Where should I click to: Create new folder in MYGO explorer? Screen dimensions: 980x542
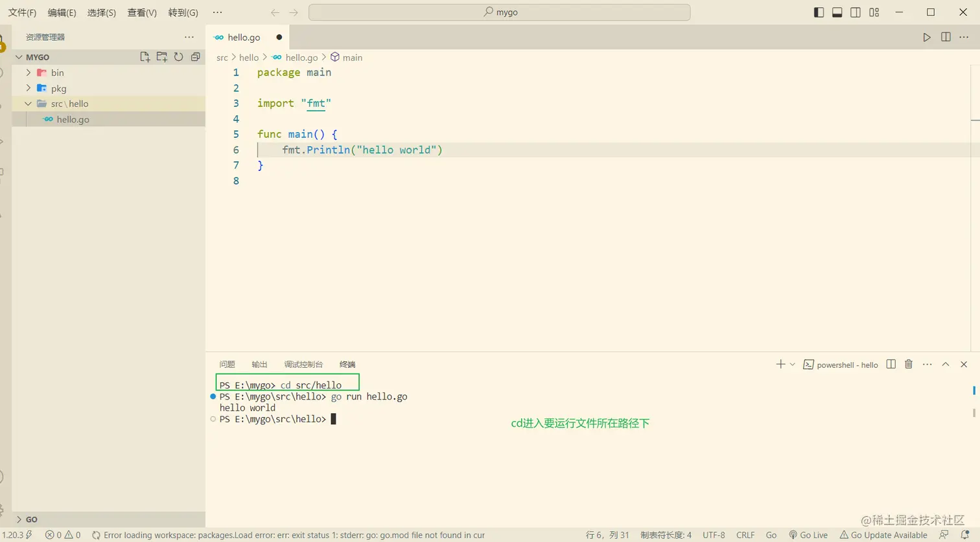[x=162, y=57]
